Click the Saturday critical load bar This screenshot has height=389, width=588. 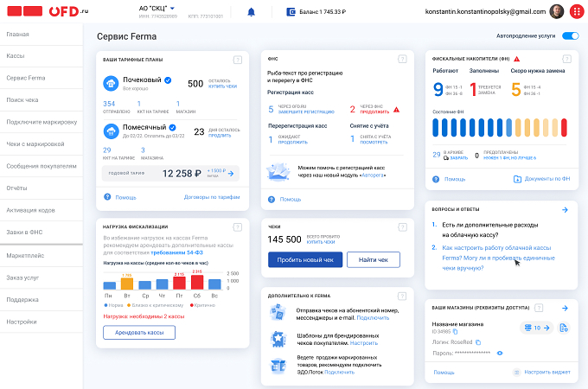click(x=197, y=282)
